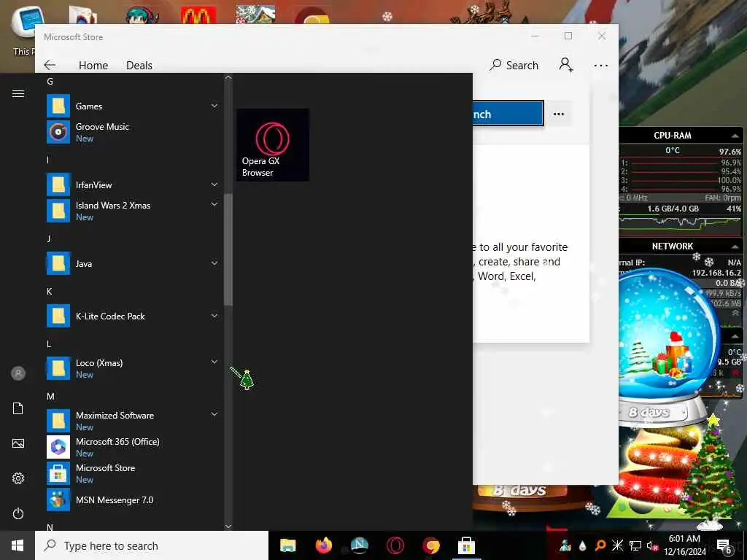This screenshot has height=560, width=747.
Task: Open Firefox from the taskbar
Action: pos(323,545)
